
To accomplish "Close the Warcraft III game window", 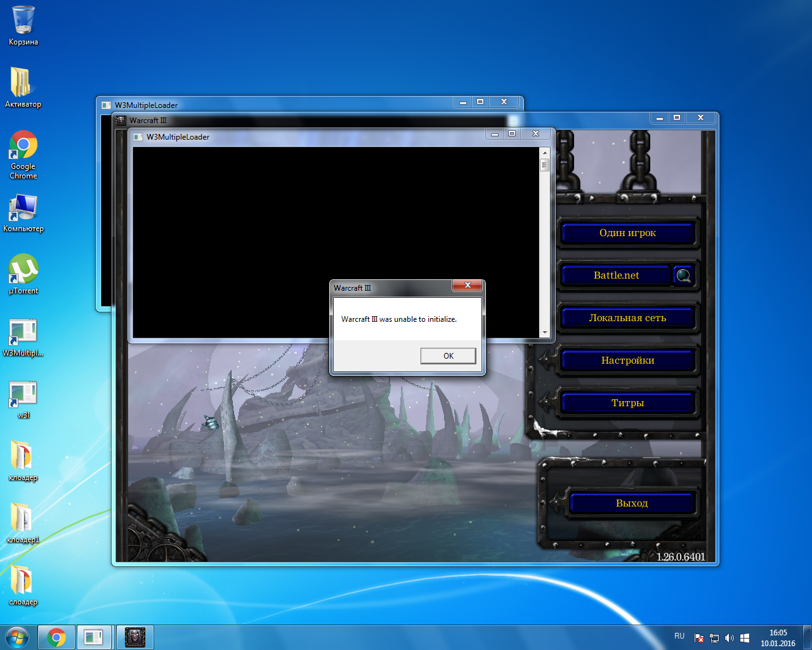I will click(x=700, y=118).
